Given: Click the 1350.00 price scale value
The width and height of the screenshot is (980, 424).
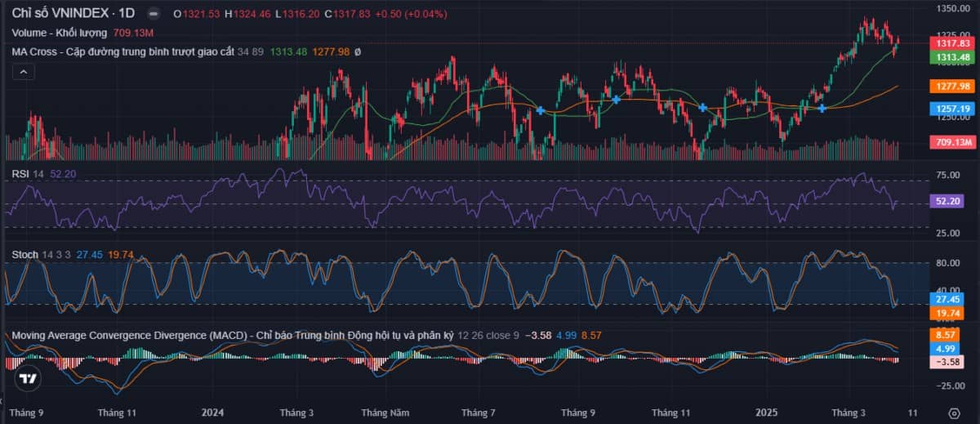Looking at the screenshot, I should (952, 8).
